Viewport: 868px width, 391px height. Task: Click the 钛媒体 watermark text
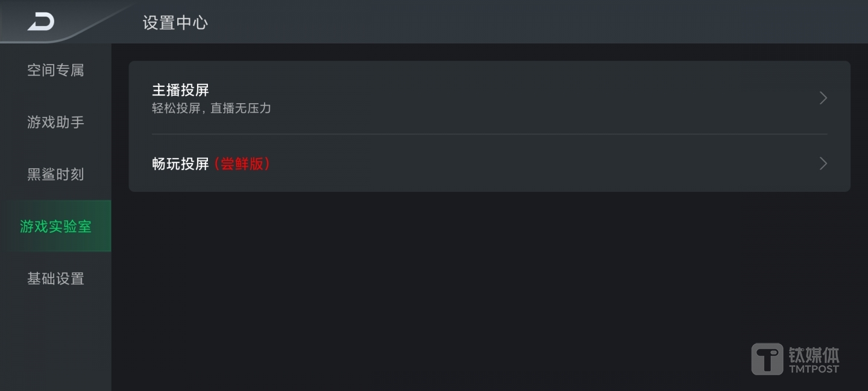click(x=814, y=355)
